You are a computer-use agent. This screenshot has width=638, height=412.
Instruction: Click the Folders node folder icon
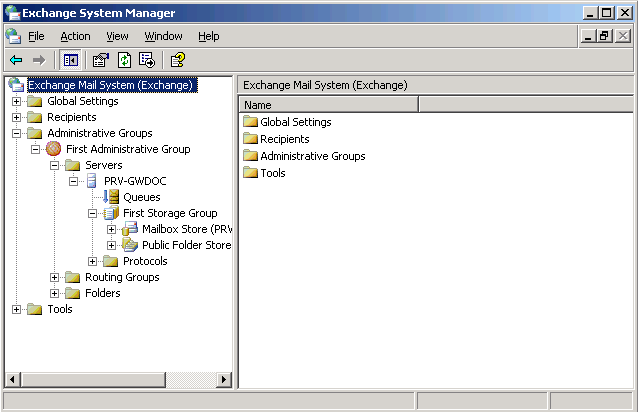[73, 293]
